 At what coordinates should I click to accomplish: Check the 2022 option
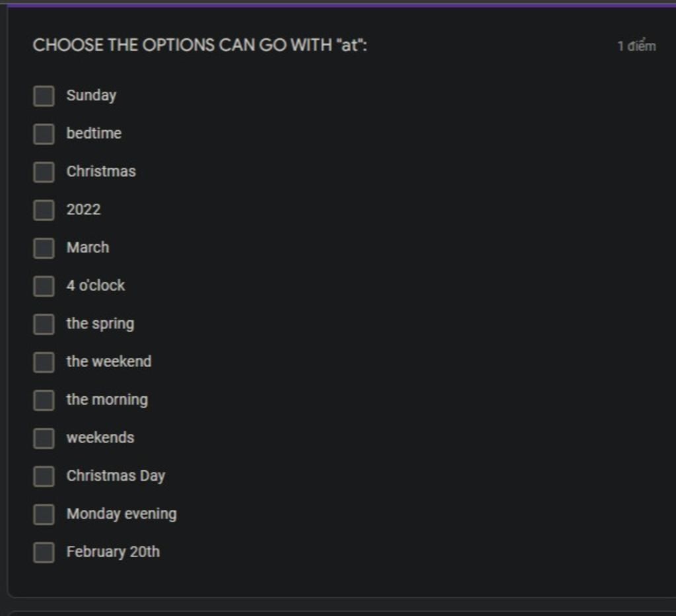[44, 210]
